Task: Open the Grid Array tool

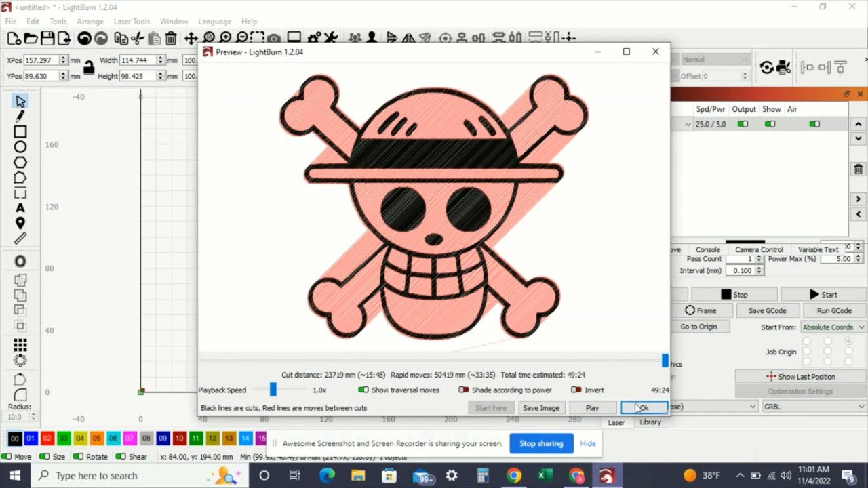Action: (x=20, y=345)
